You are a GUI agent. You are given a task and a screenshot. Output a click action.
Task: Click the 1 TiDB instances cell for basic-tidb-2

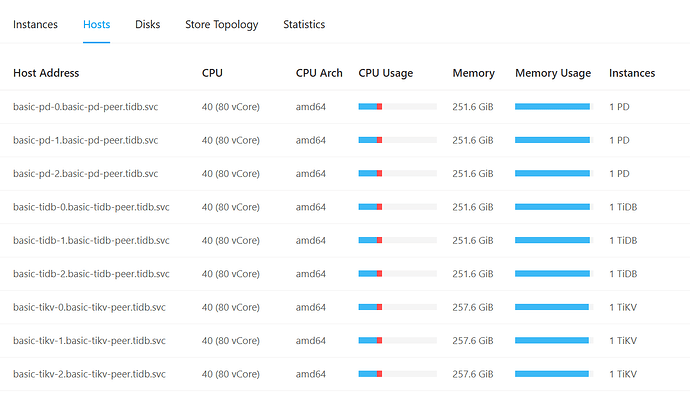click(624, 274)
